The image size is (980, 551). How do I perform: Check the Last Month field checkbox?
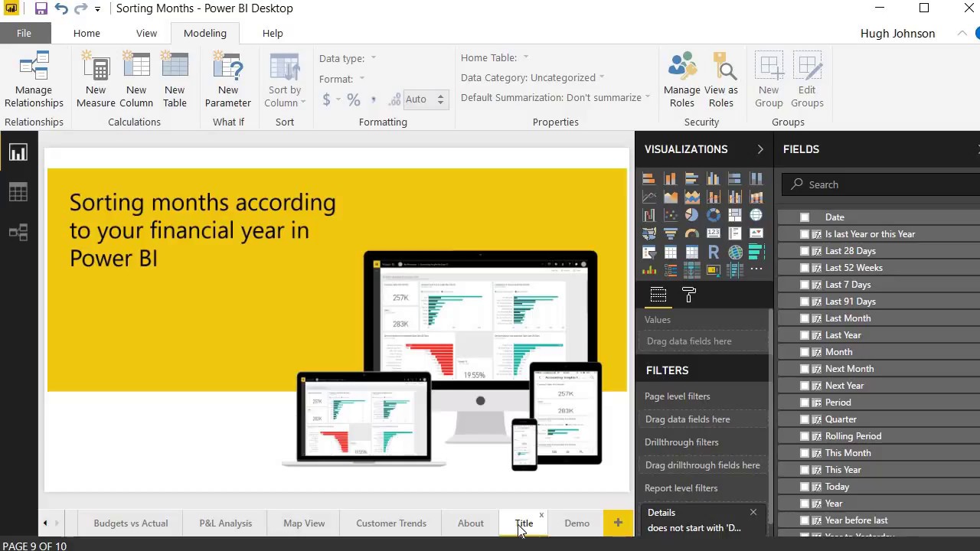pyautogui.click(x=805, y=318)
